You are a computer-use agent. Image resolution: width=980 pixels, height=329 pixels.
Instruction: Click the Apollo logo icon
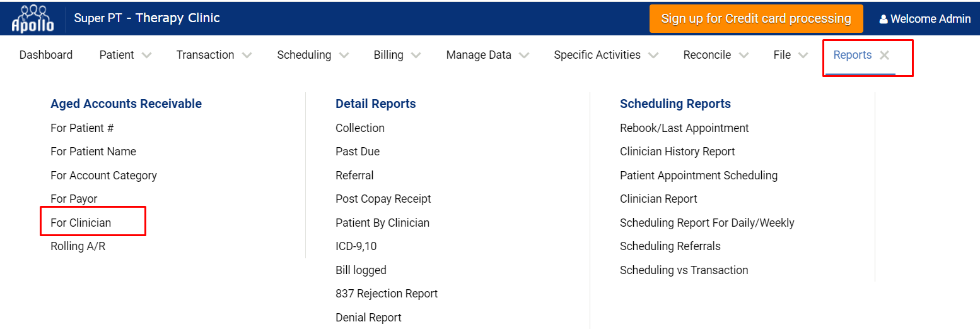33,18
